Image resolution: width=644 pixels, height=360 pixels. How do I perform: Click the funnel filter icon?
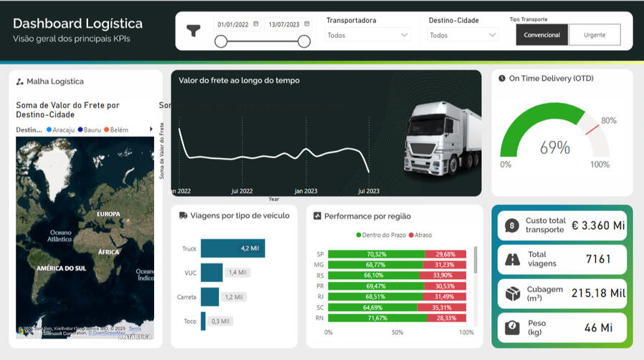[x=193, y=30]
